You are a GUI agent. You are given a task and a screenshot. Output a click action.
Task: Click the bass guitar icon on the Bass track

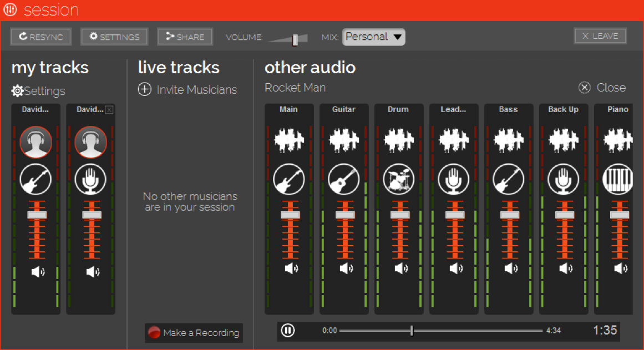pyautogui.click(x=509, y=179)
